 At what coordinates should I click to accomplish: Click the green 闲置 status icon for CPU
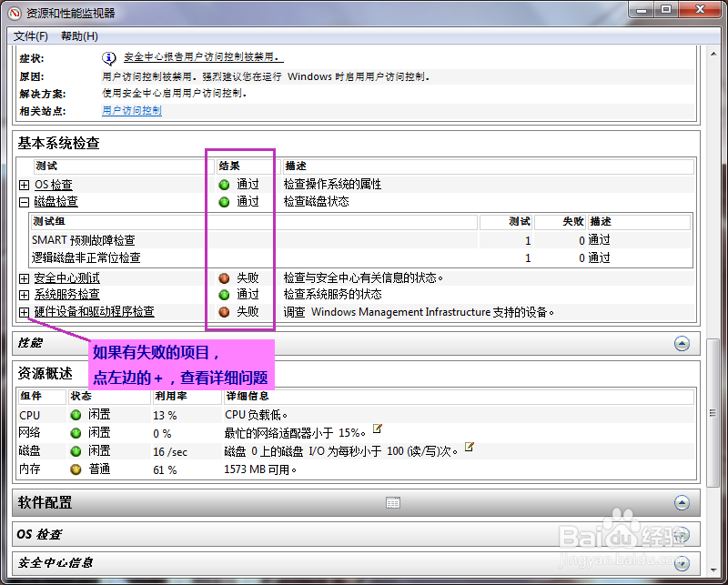(x=74, y=417)
